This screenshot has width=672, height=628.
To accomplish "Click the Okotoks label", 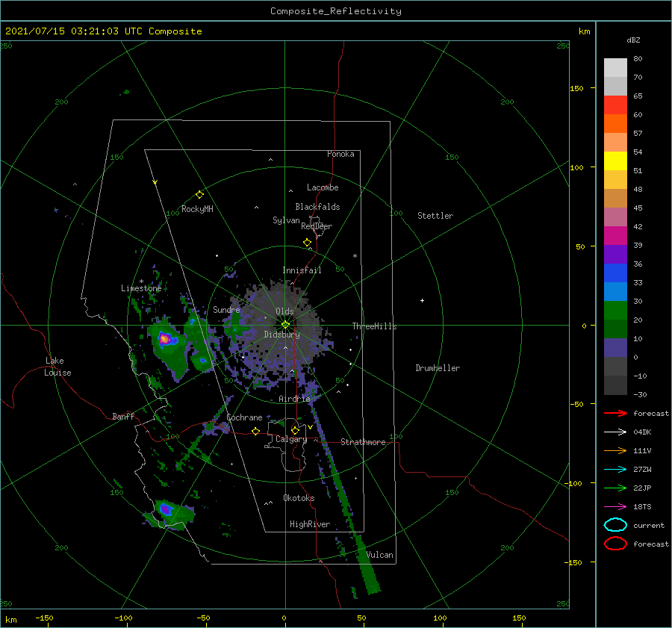I will (299, 498).
